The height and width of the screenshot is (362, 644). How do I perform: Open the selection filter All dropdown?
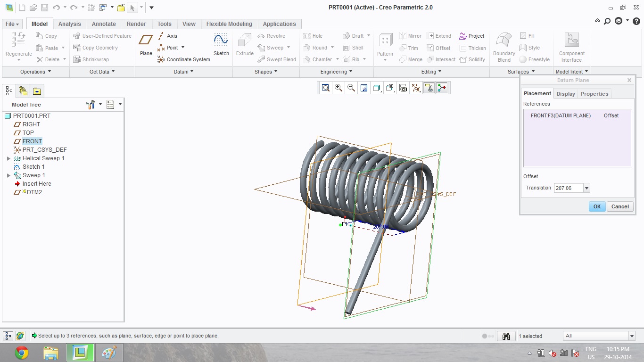[x=632, y=336]
